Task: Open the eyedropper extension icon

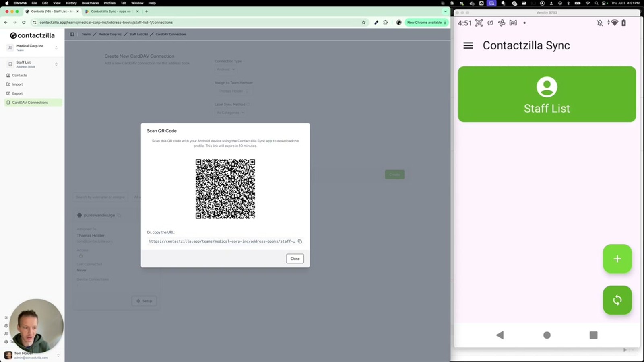Action: [x=376, y=23]
